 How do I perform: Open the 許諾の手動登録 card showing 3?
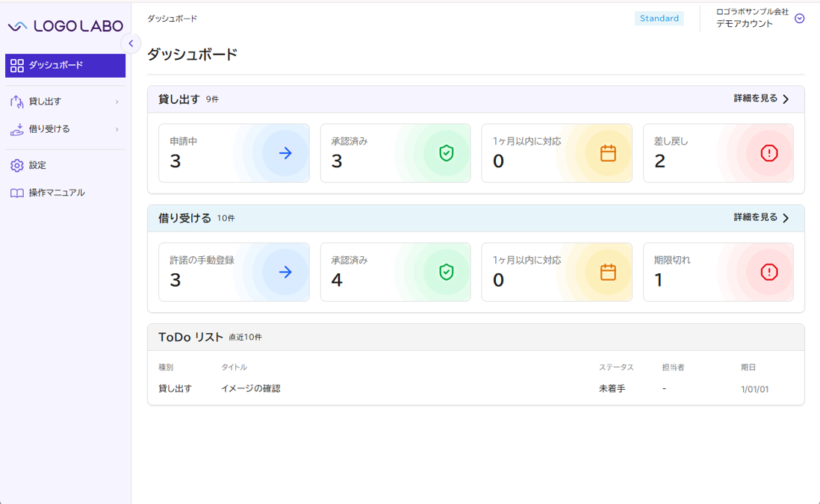[x=234, y=272]
